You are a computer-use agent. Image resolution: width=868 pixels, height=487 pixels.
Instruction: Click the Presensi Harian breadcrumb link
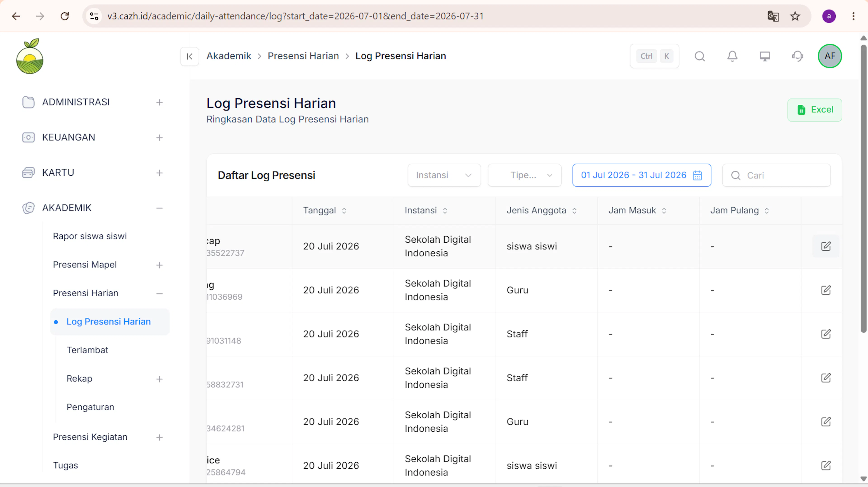(x=303, y=56)
